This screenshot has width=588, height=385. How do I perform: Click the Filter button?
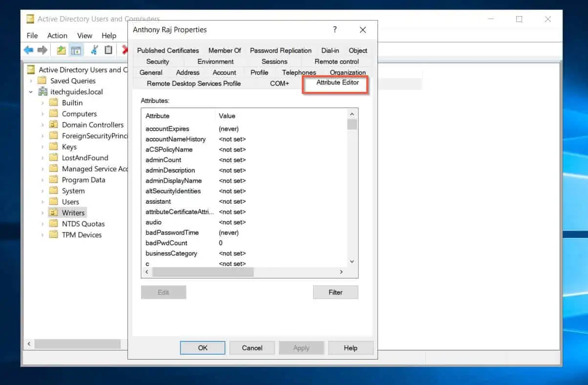tap(336, 292)
